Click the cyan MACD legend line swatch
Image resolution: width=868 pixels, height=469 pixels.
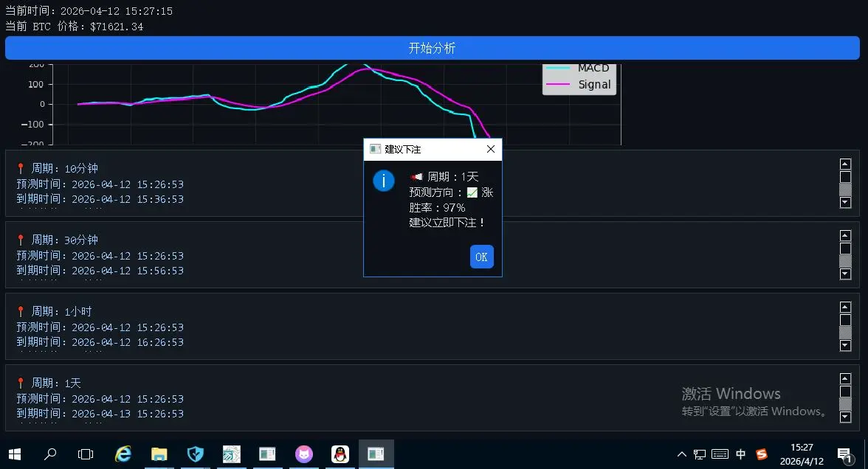coord(557,68)
